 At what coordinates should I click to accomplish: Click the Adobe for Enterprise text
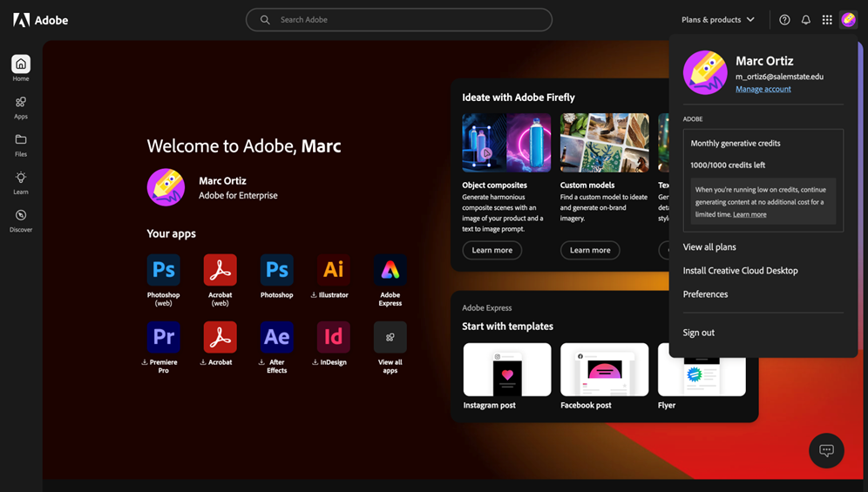point(238,195)
